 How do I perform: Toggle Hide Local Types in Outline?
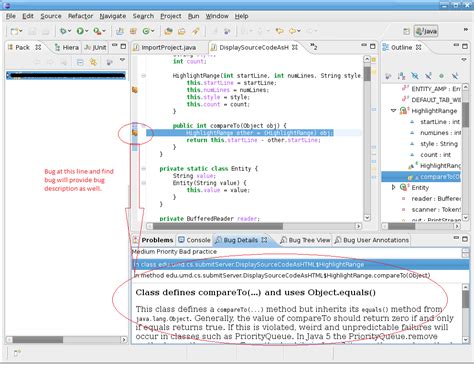pos(455,76)
